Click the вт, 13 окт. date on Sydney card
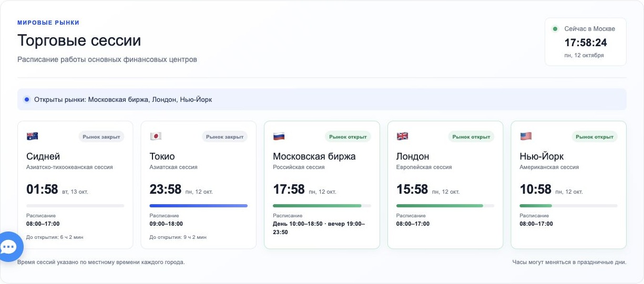 [75, 192]
